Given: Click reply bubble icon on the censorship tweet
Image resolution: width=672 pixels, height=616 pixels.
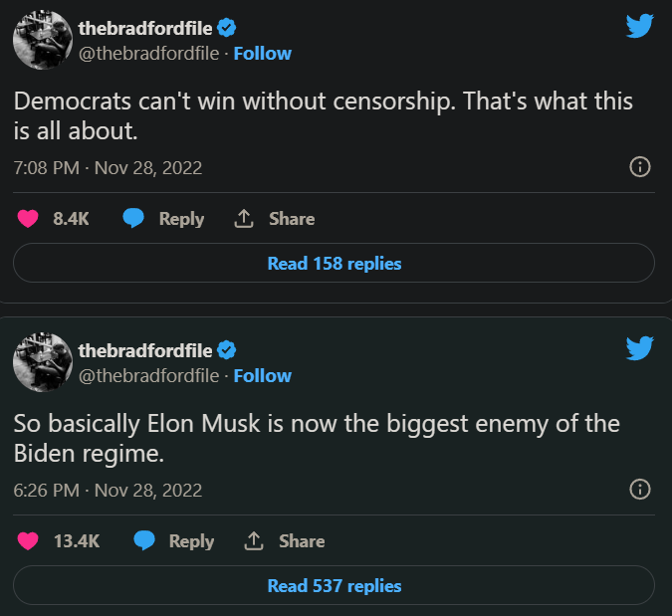Looking at the screenshot, I should coord(133,219).
